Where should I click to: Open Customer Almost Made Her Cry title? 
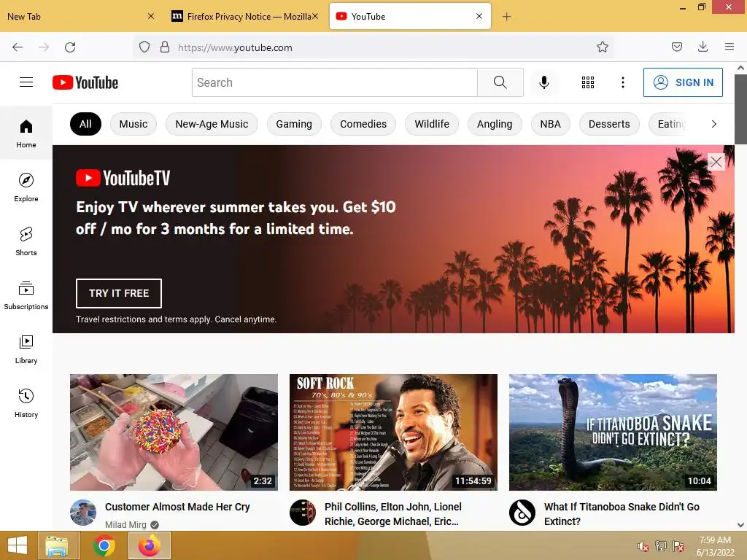177,507
